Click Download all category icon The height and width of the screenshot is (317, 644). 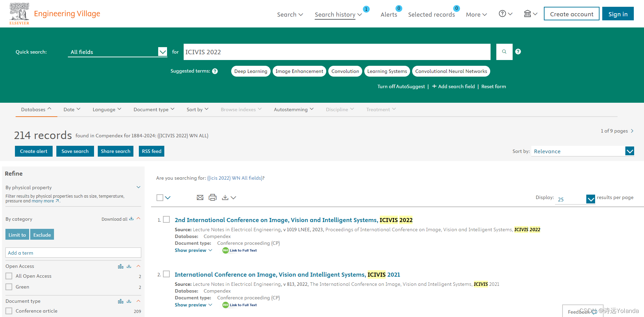click(x=131, y=219)
